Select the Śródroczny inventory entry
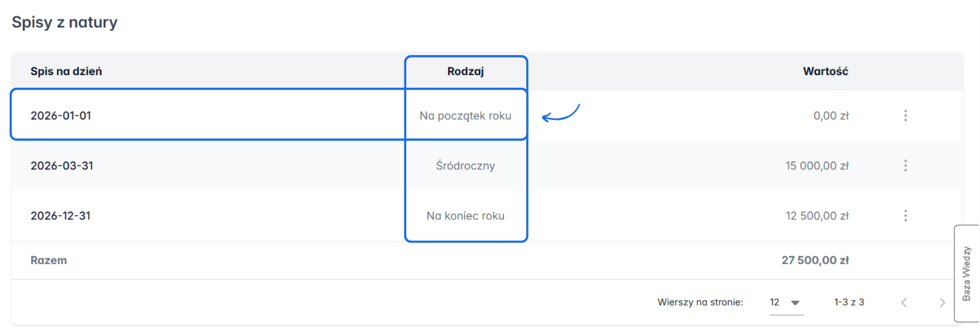This screenshot has width=980, height=331. point(465,165)
